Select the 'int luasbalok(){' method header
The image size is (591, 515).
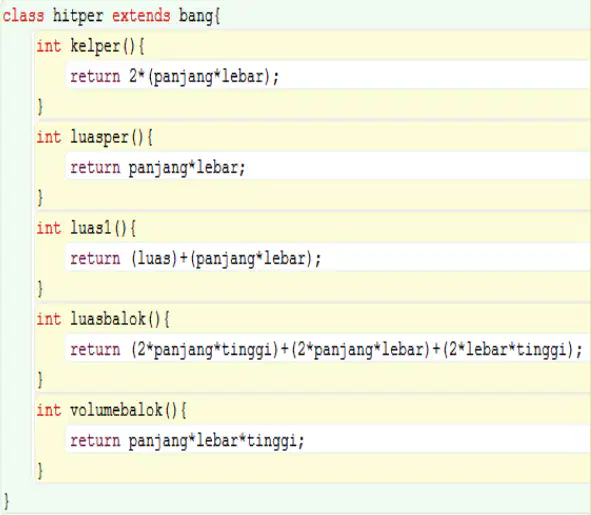point(103,319)
